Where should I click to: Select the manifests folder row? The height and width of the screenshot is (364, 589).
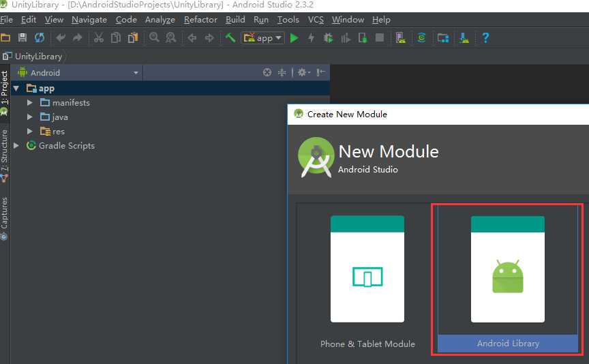170,102
